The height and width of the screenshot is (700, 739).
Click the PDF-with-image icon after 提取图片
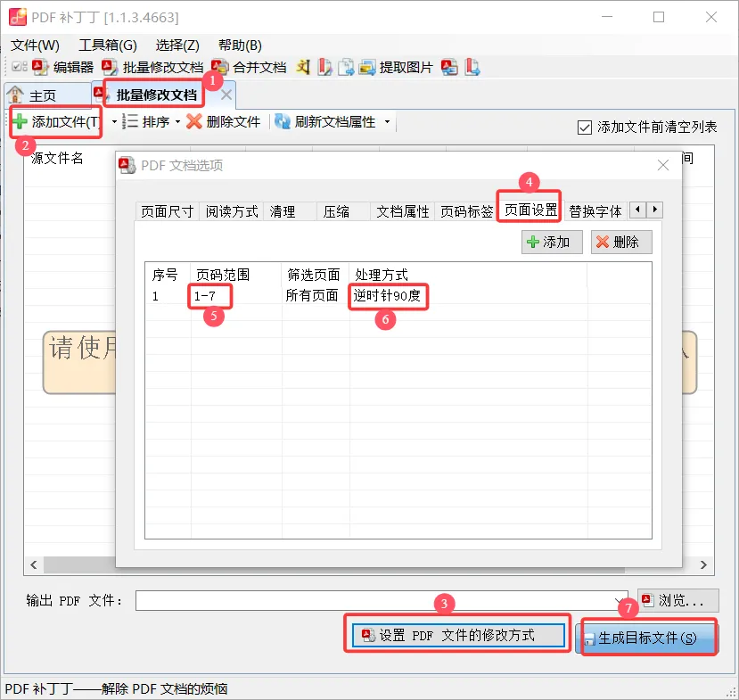coord(449,68)
